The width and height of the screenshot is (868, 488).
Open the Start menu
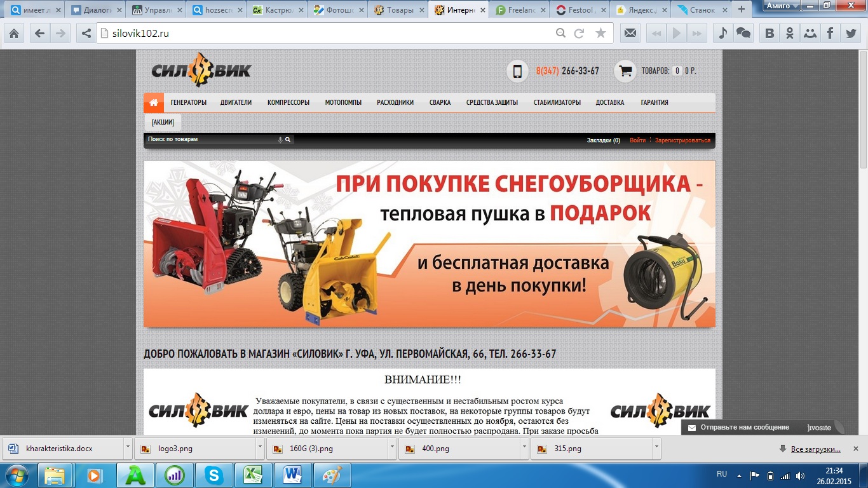point(16,474)
